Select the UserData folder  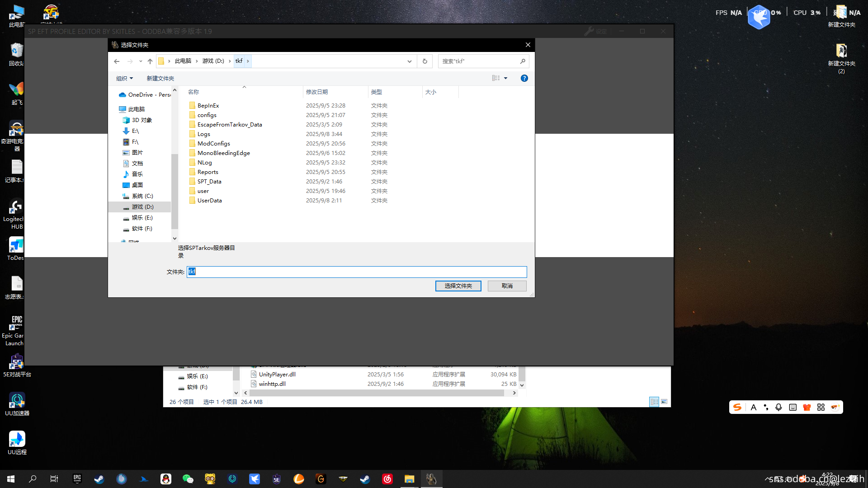[209, 200]
